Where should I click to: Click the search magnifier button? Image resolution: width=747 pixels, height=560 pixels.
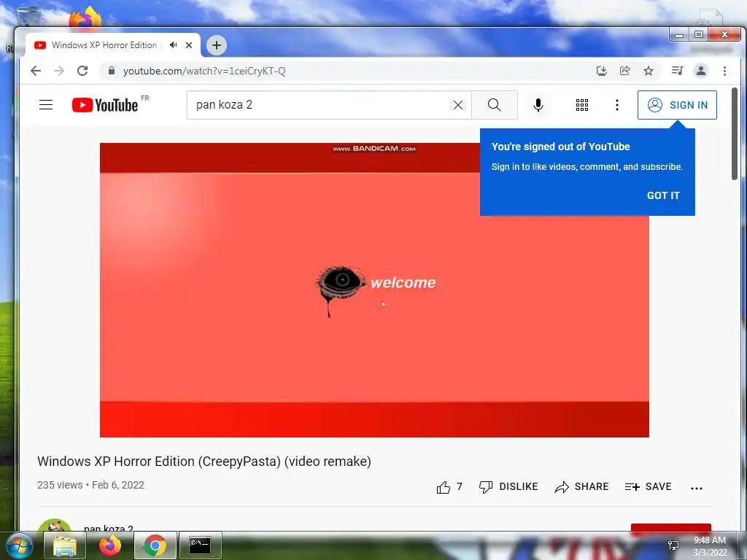(495, 105)
